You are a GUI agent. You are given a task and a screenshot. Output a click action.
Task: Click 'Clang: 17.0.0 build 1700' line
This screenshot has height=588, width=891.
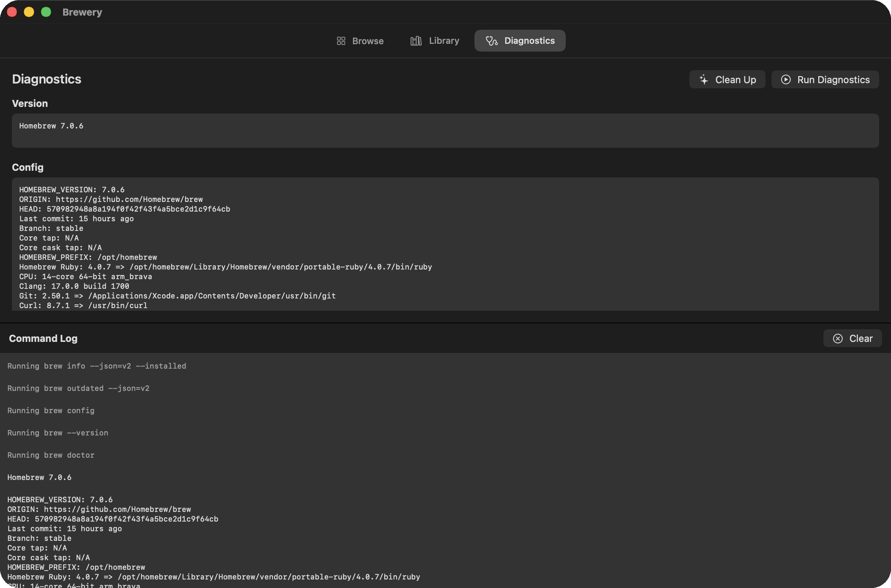[x=74, y=287]
